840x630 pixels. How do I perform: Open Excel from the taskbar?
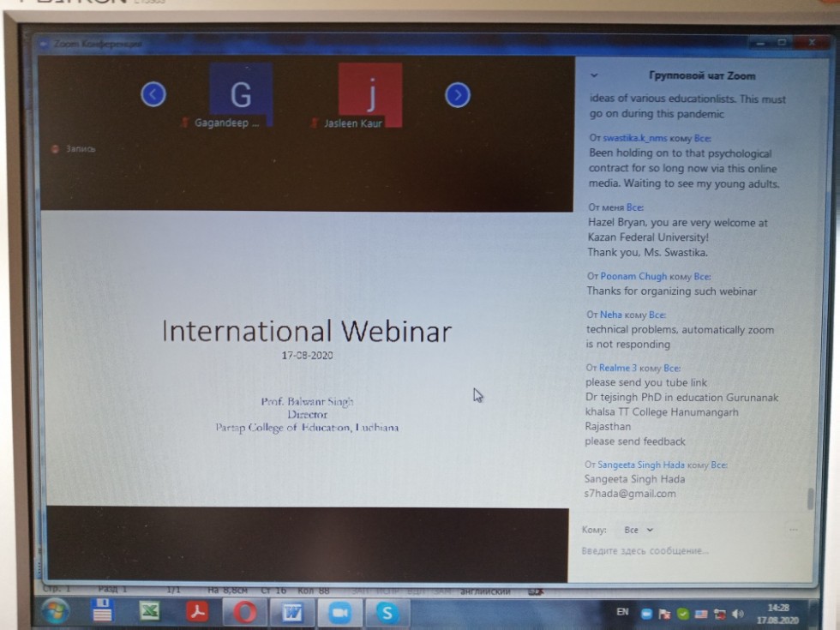tap(150, 611)
